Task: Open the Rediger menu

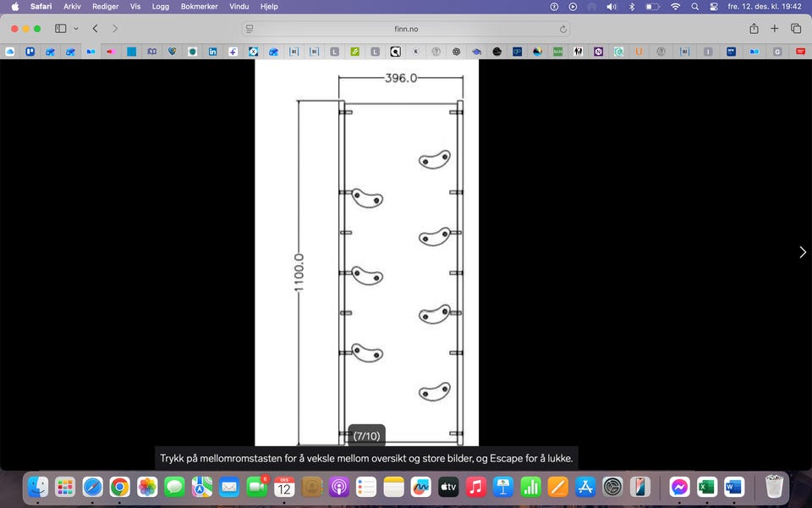Action: coord(105,7)
